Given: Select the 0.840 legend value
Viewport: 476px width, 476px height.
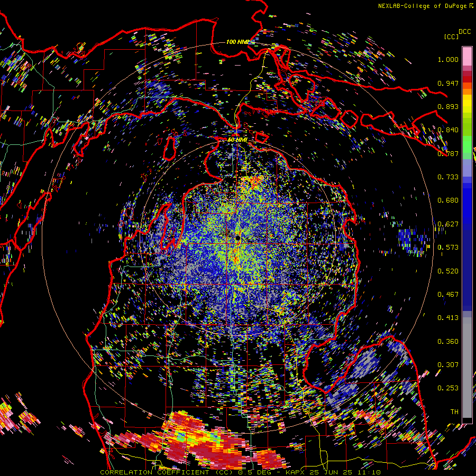Looking at the screenshot, I should click(448, 130).
